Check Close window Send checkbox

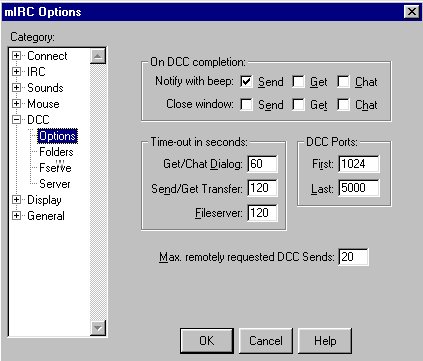pos(246,105)
